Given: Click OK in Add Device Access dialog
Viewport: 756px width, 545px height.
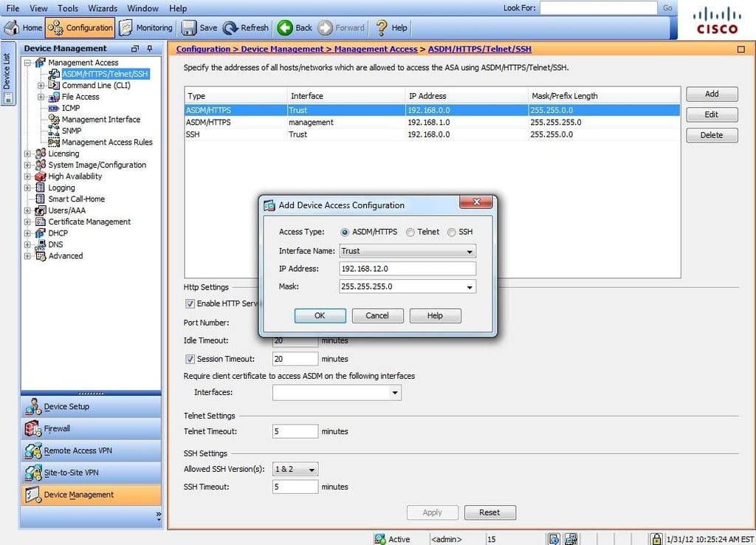Looking at the screenshot, I should tap(320, 315).
